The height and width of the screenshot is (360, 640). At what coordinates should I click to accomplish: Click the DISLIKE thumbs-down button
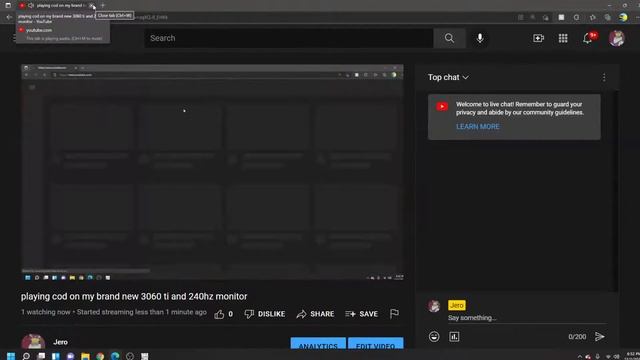pyautogui.click(x=264, y=314)
